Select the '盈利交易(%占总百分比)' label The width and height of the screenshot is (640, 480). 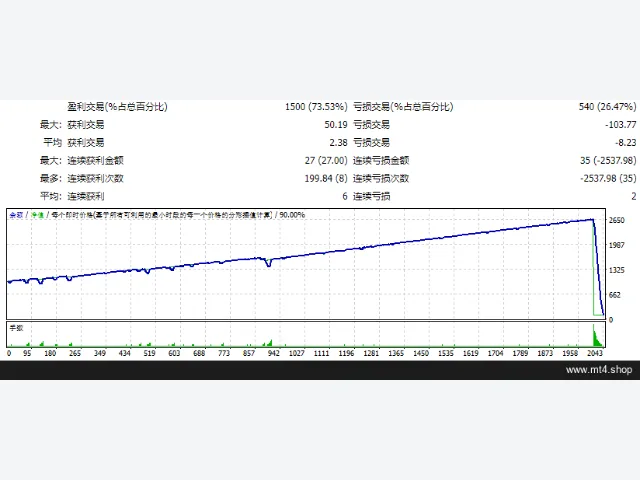pyautogui.click(x=118, y=107)
